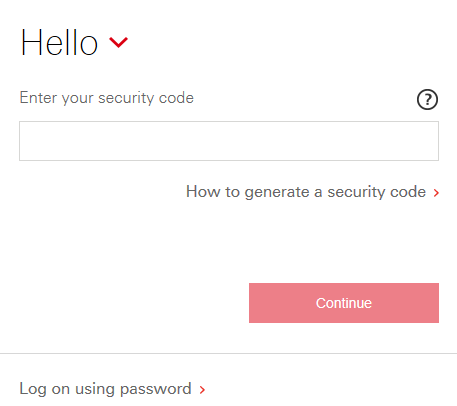The image size is (457, 406).
Task: Click the word password in the bottom link
Action: 156,390
